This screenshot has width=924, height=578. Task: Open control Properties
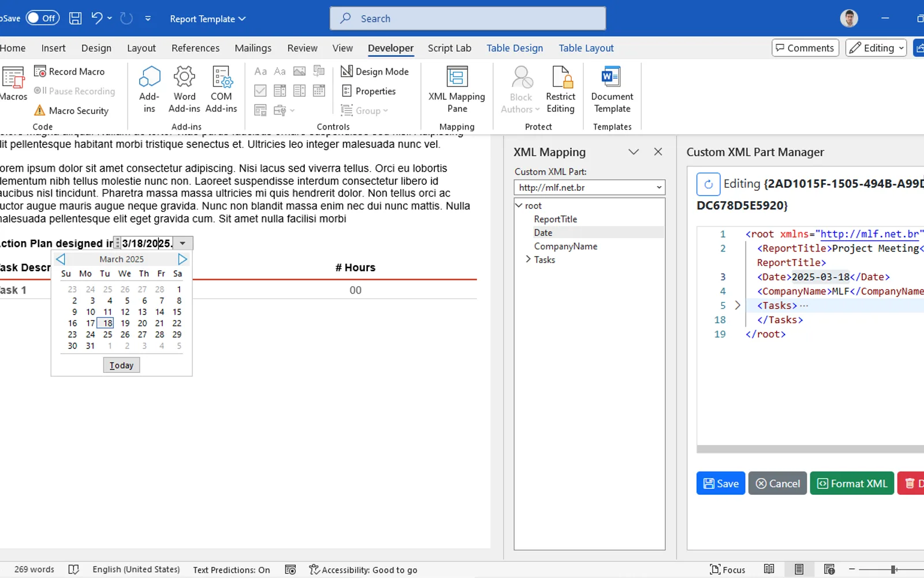tap(368, 91)
